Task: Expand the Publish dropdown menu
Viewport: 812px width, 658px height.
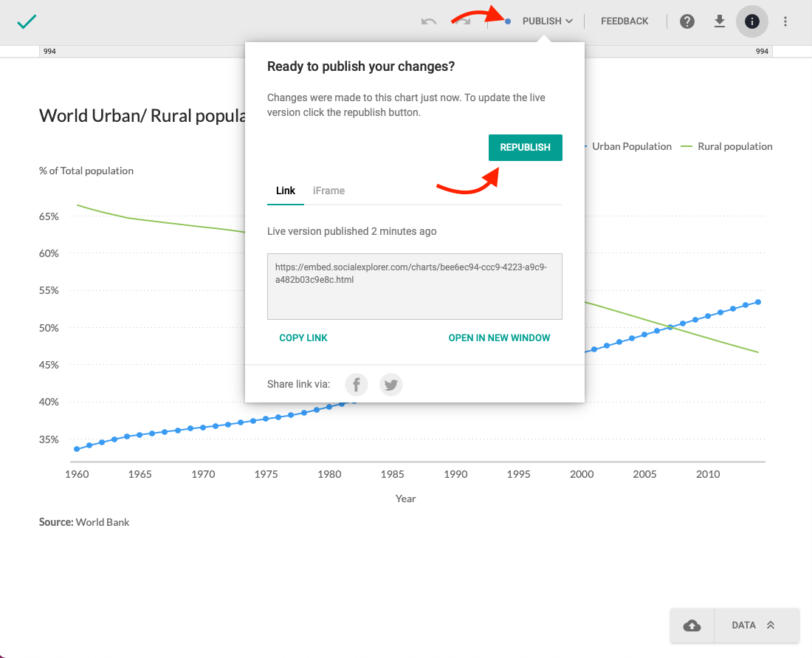Action: [x=547, y=21]
